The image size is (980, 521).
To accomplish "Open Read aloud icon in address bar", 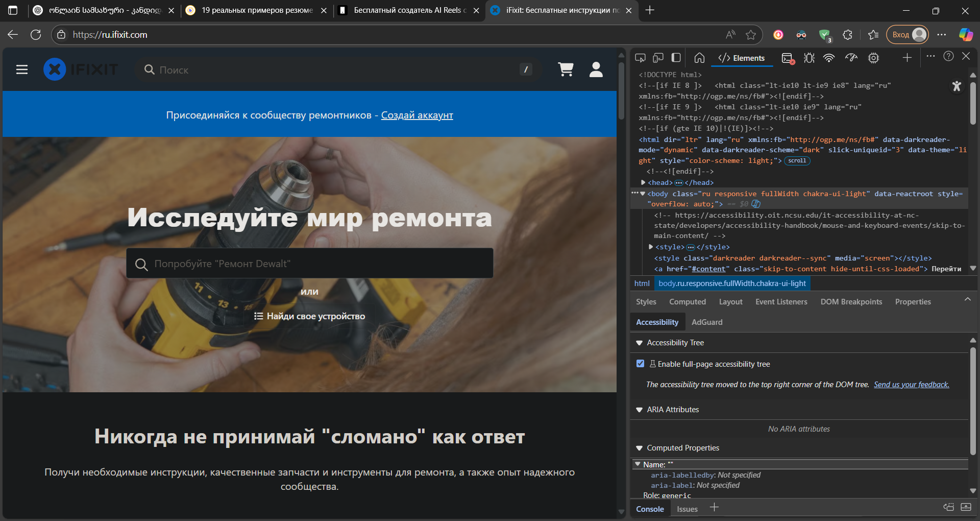I will pos(730,35).
